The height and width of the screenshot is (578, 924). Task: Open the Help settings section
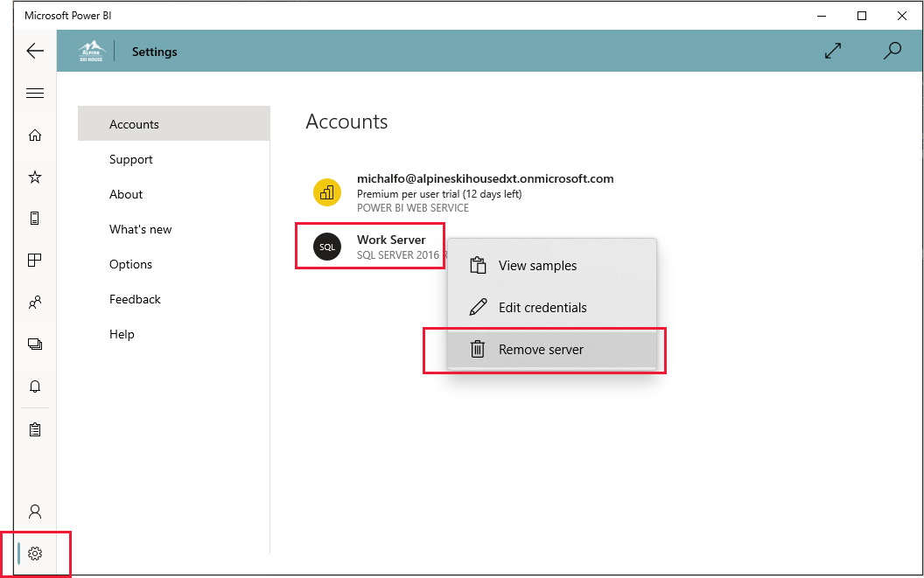(x=174, y=334)
